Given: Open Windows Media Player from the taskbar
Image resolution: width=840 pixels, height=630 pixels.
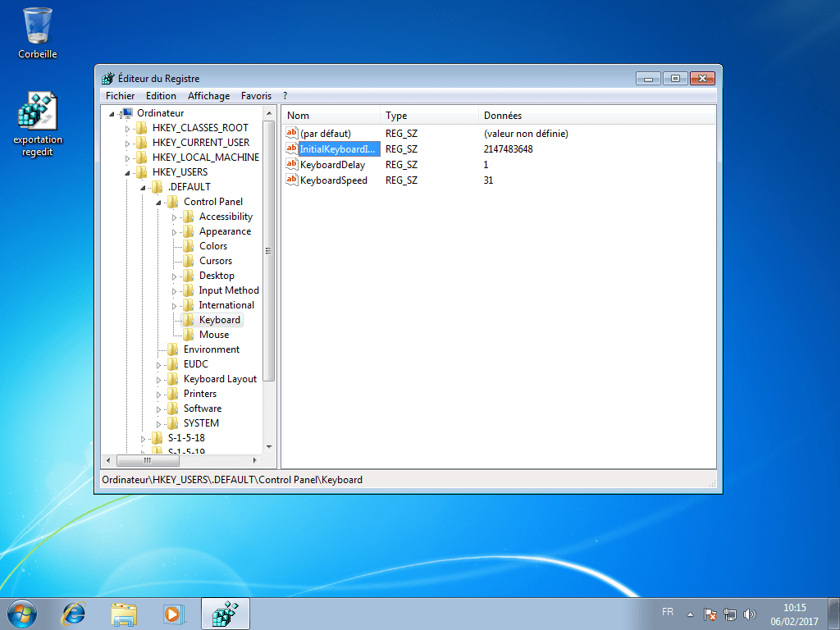Looking at the screenshot, I should tap(175, 613).
